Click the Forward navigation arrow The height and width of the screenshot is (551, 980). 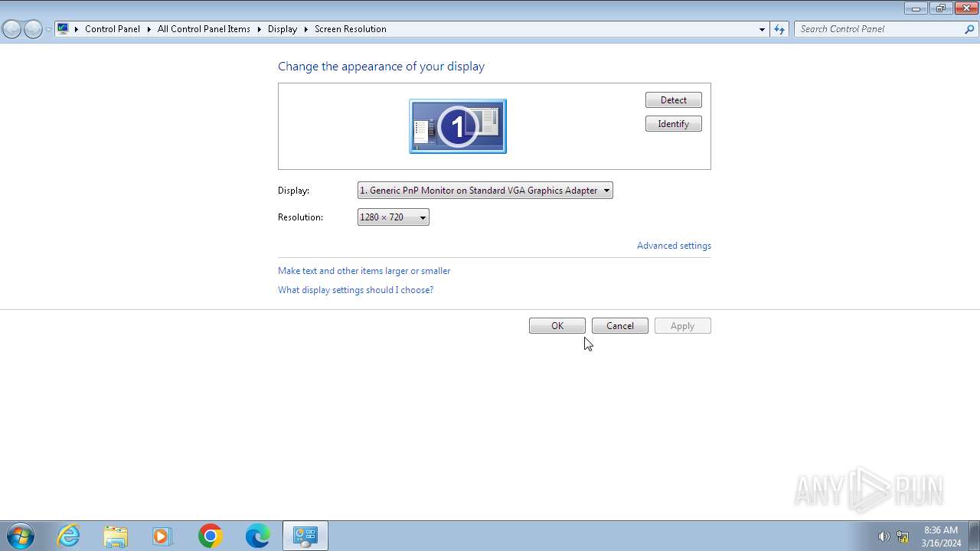pos(33,29)
